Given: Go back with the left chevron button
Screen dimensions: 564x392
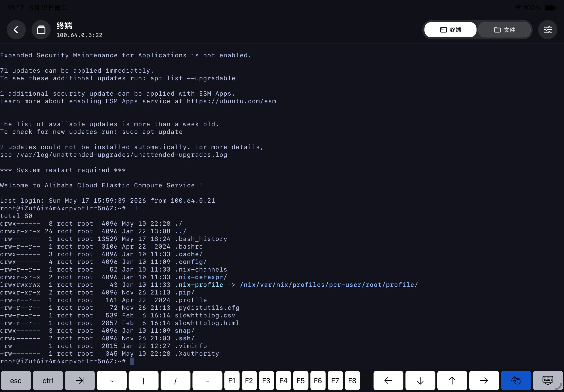Looking at the screenshot, I should [16, 30].
